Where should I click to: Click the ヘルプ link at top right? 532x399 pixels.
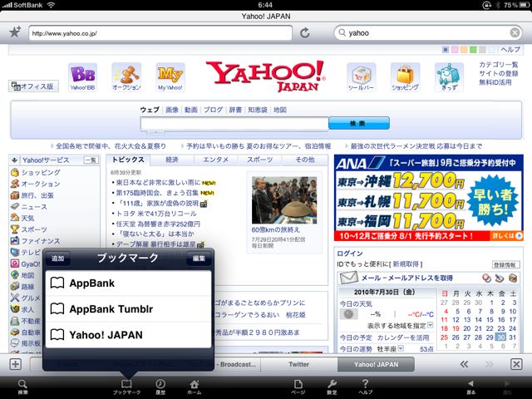click(510, 50)
